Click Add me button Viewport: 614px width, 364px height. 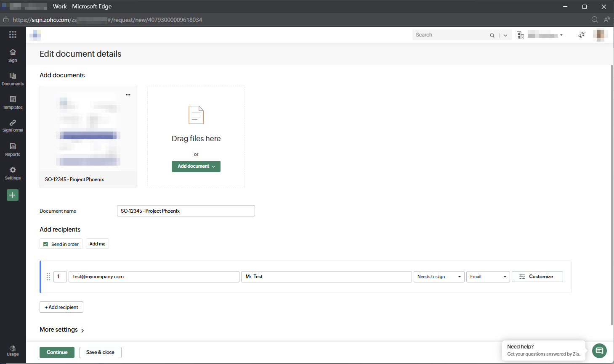pos(98,244)
